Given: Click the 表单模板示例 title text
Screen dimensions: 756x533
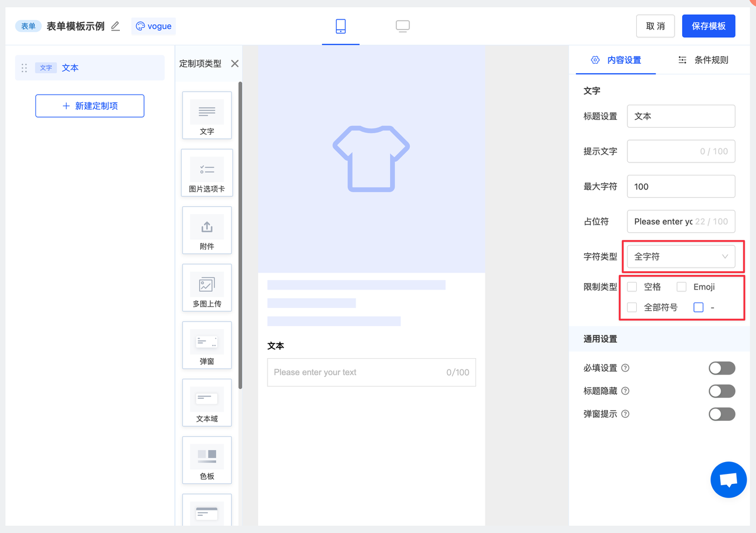Looking at the screenshot, I should 76,26.
